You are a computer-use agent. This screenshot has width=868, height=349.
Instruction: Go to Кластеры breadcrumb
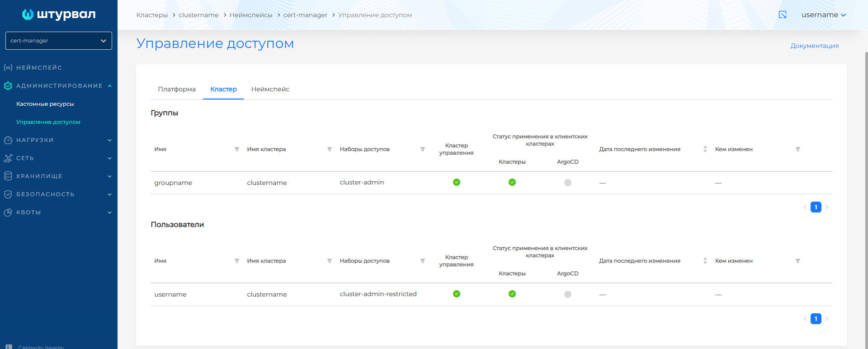(x=152, y=15)
